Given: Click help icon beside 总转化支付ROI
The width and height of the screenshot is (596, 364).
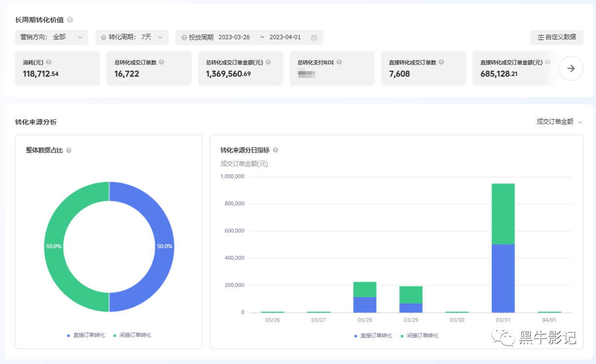Looking at the screenshot, I should point(339,62).
